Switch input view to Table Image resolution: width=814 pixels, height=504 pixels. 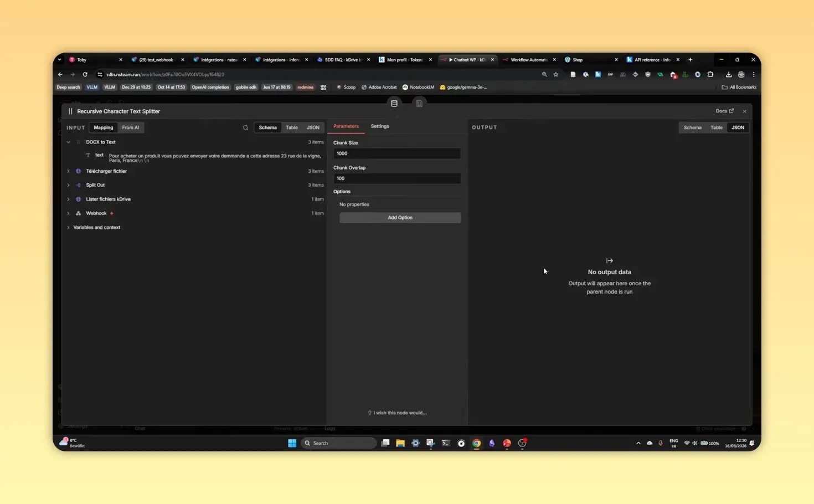292,127
